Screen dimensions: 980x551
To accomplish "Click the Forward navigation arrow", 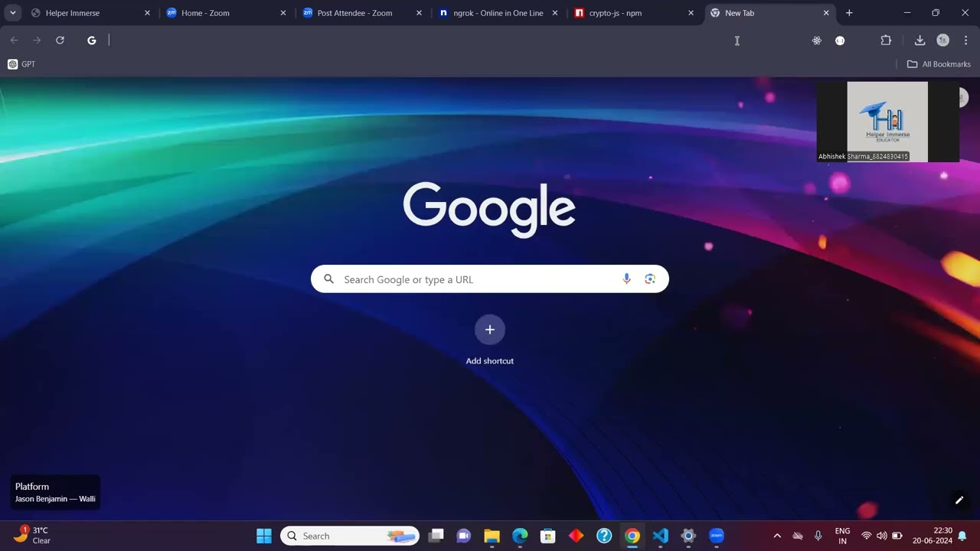I will coord(37,41).
